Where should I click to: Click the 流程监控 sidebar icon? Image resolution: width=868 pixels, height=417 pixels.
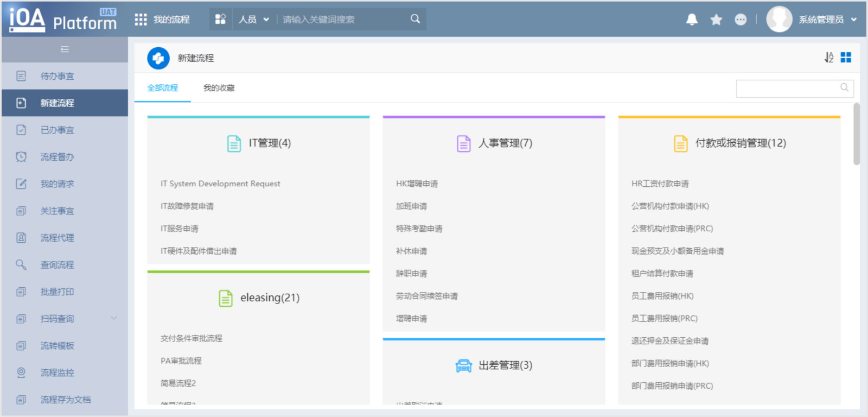[21, 372]
